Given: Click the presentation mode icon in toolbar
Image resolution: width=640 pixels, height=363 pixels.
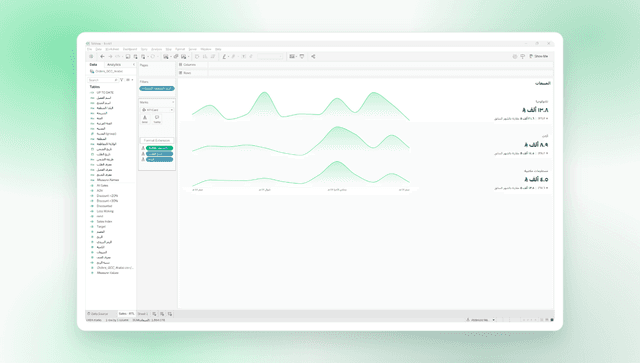Looking at the screenshot, I should point(302,56).
